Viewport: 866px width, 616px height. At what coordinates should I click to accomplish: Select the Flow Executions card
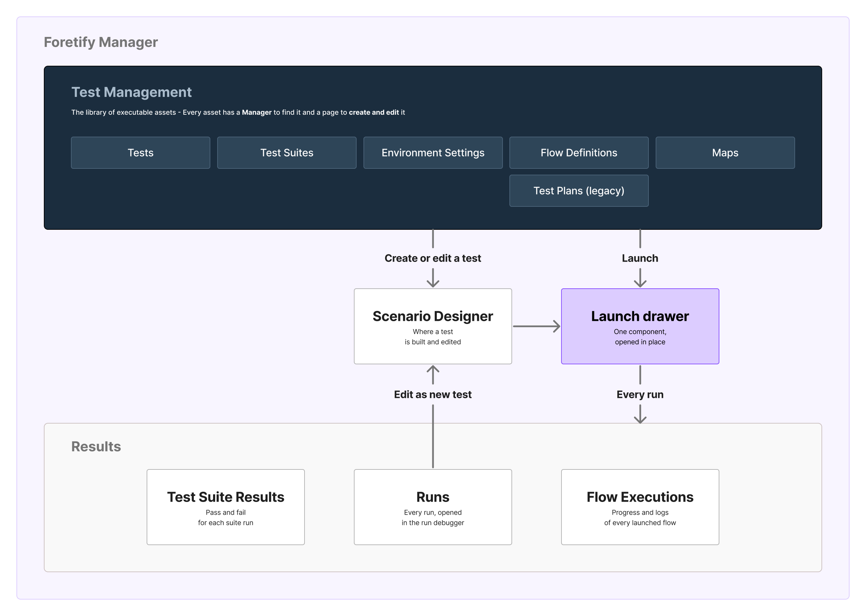[640, 507]
